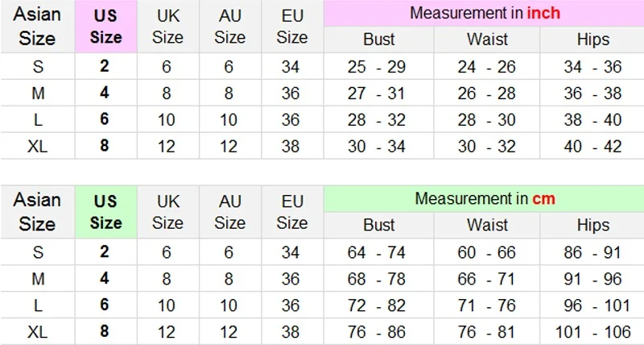Select the "60 - 66" waist measurement cell
Viewport: 644px width, 345px height.
pyautogui.click(x=487, y=252)
